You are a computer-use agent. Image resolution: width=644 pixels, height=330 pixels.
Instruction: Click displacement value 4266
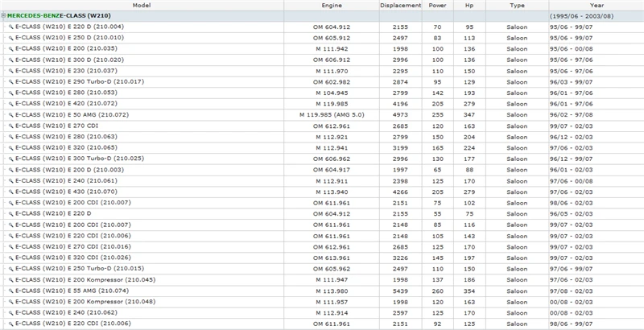coord(400,192)
